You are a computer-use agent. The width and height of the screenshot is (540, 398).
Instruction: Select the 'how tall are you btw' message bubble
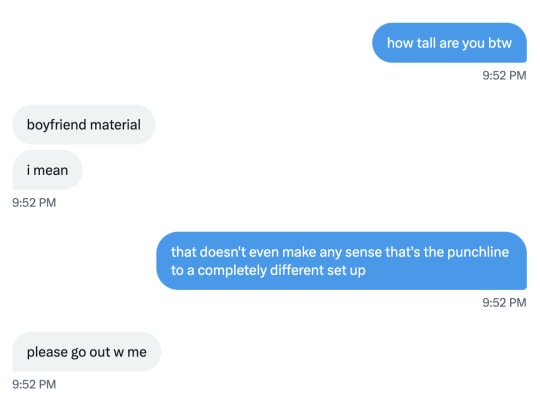click(449, 43)
